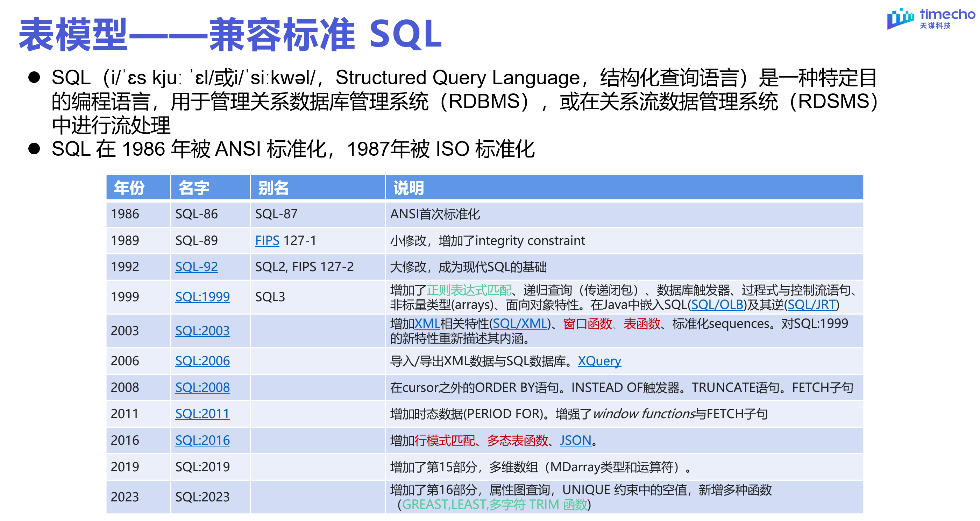
Task: Open the SQL/XML hyperlink
Action: tap(520, 324)
